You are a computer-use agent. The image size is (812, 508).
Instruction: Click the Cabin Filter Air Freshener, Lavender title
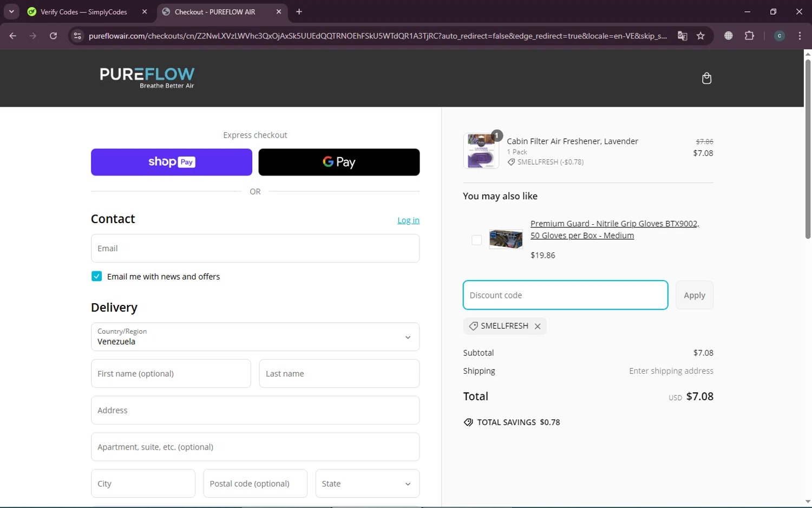click(x=572, y=141)
